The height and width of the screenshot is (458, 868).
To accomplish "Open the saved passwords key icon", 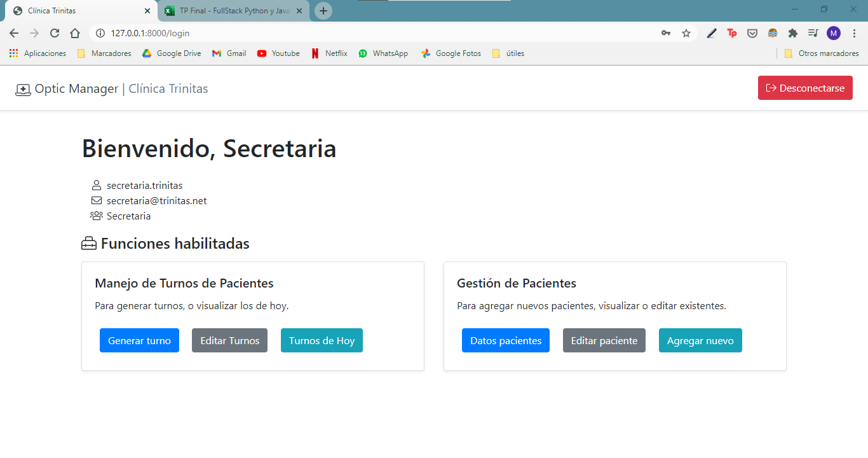I will pyautogui.click(x=666, y=33).
